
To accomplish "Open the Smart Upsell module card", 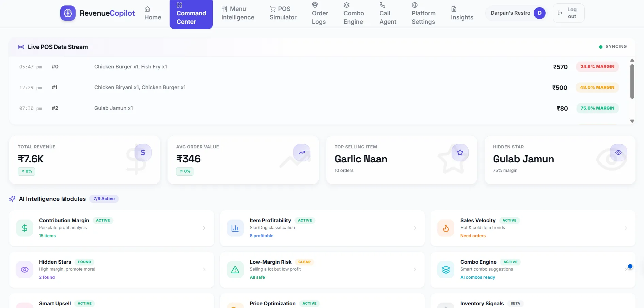I will 112,301.
